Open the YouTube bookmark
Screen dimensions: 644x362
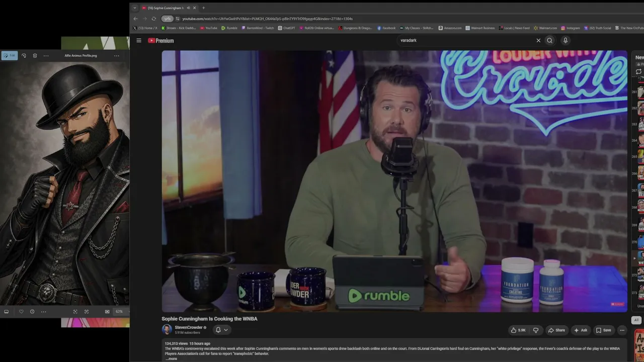209,28
